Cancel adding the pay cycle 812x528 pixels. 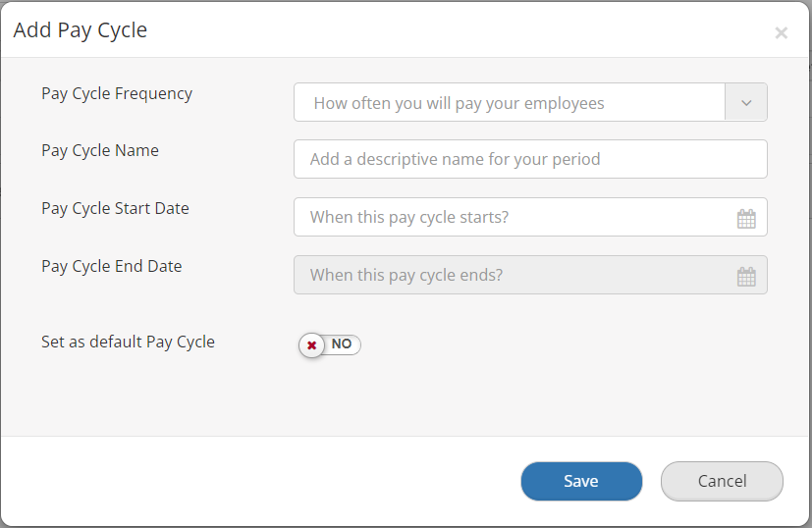[x=722, y=481]
